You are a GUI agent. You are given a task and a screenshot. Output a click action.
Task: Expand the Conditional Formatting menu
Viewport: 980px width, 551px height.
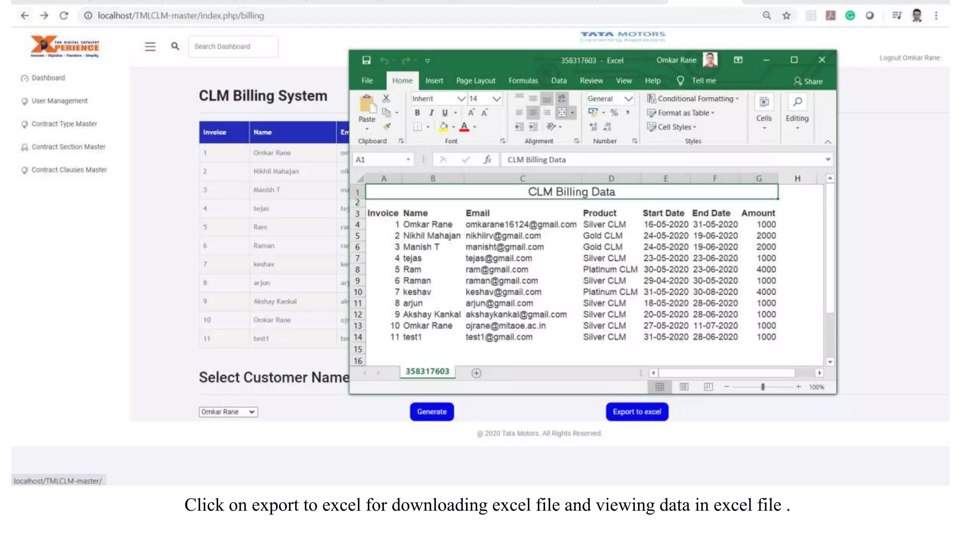[x=692, y=99]
